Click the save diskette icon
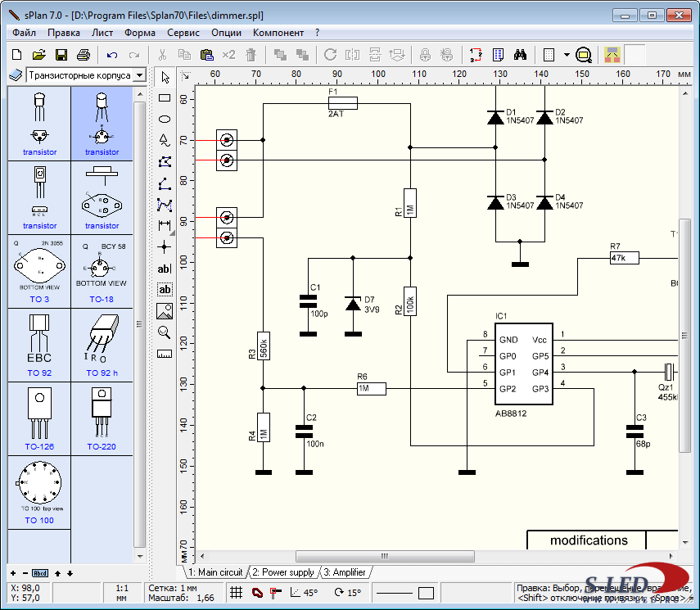This screenshot has width=700, height=610. [x=61, y=55]
